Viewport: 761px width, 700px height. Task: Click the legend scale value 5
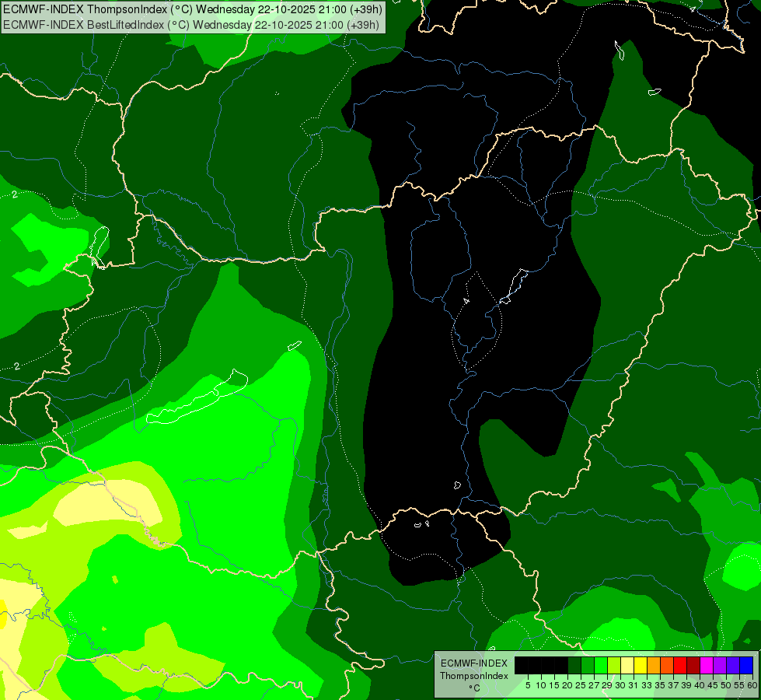click(528, 685)
